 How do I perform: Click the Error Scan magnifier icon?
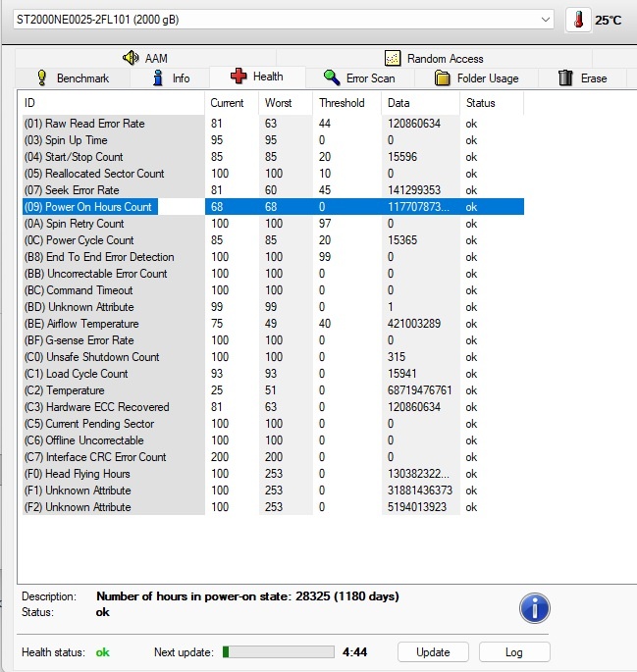pos(332,78)
